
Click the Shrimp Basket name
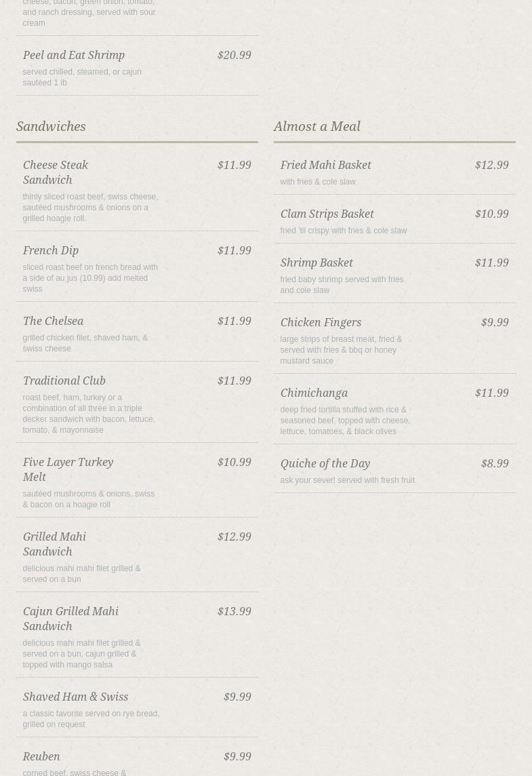316,263
